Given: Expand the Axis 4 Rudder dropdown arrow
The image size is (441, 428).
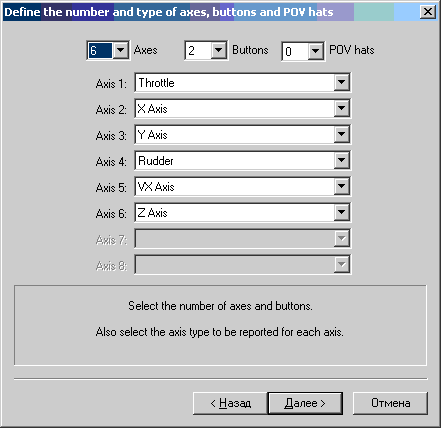Looking at the screenshot, I should (x=341, y=160).
